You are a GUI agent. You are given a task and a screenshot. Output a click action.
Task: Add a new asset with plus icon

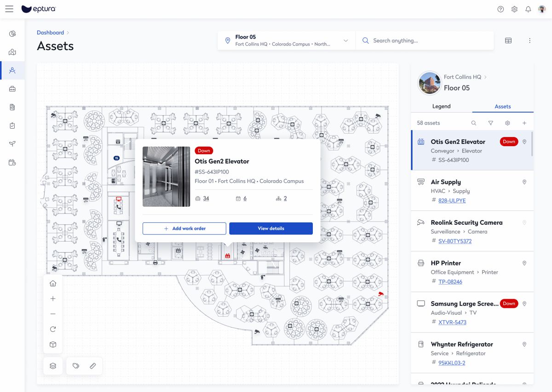[x=524, y=123]
